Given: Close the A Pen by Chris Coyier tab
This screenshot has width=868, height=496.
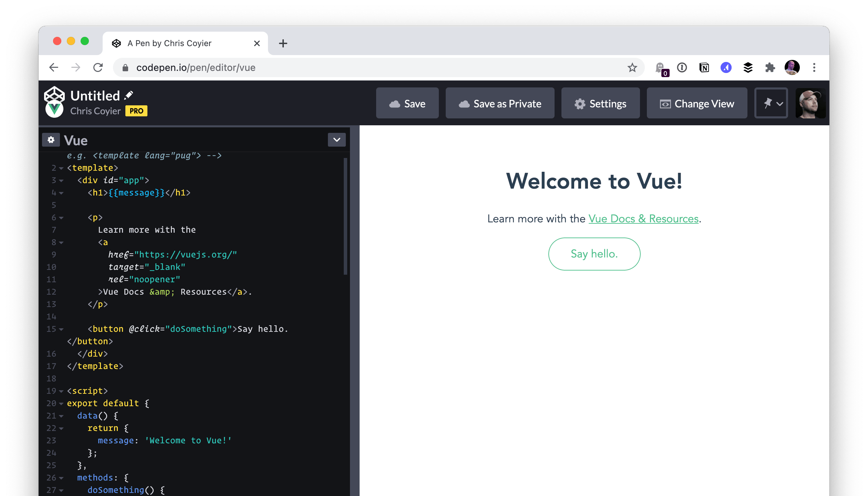Looking at the screenshot, I should click(x=257, y=43).
